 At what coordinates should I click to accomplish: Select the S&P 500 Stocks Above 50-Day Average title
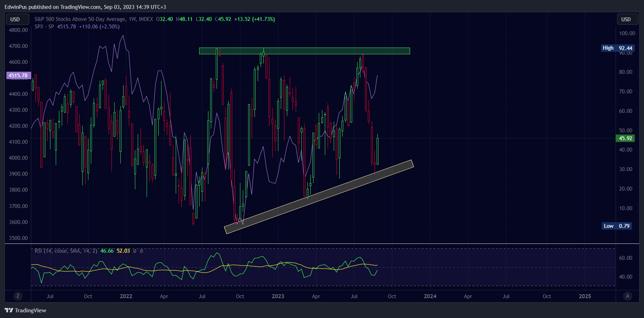pos(80,19)
